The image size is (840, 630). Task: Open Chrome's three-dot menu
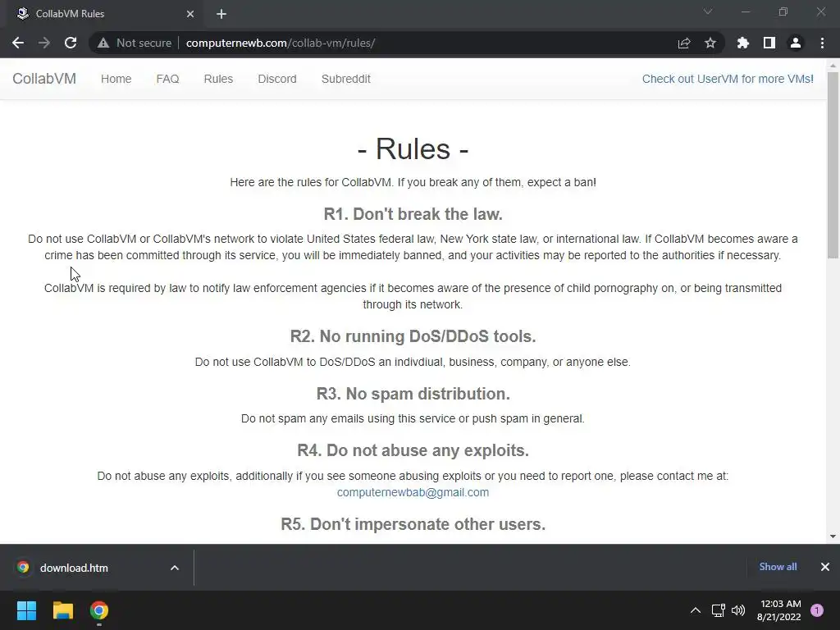pos(822,43)
